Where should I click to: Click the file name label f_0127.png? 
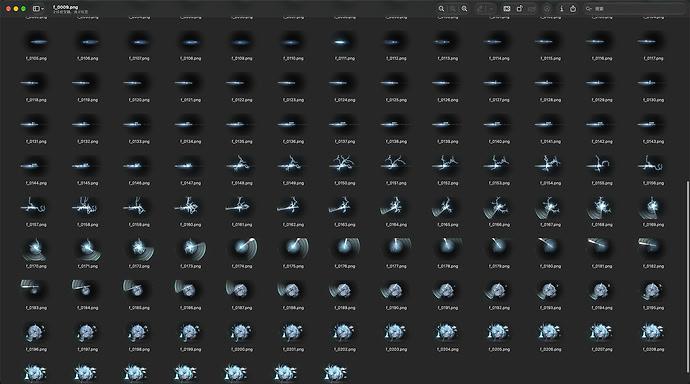coord(499,100)
